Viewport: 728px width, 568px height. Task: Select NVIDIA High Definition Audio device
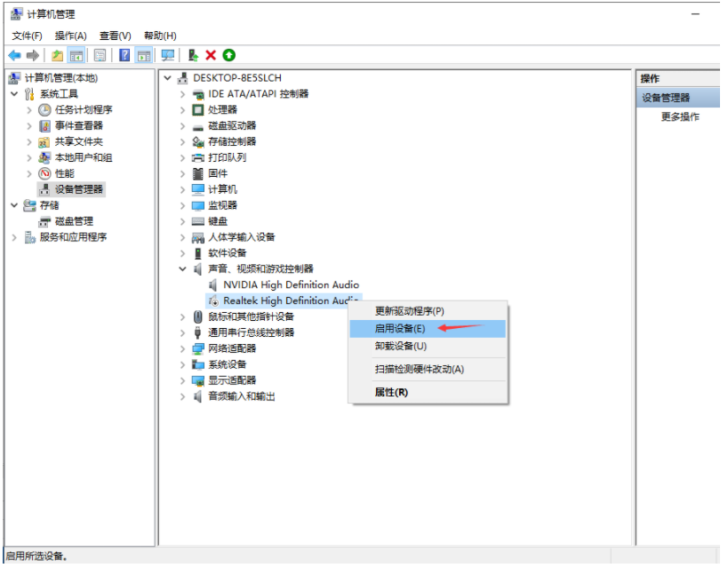pos(291,284)
